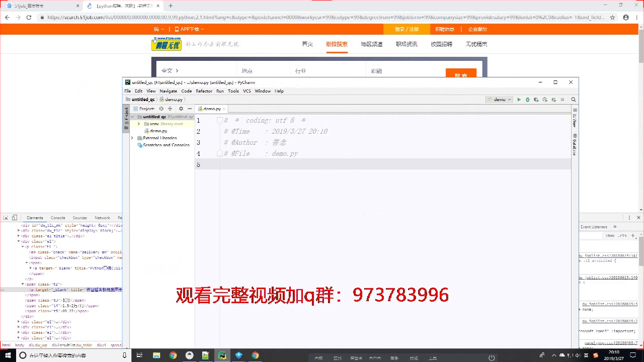Screen dimensions: 644x362
Task: Locate open file with the scroll-from-source icon
Action: pos(162,109)
